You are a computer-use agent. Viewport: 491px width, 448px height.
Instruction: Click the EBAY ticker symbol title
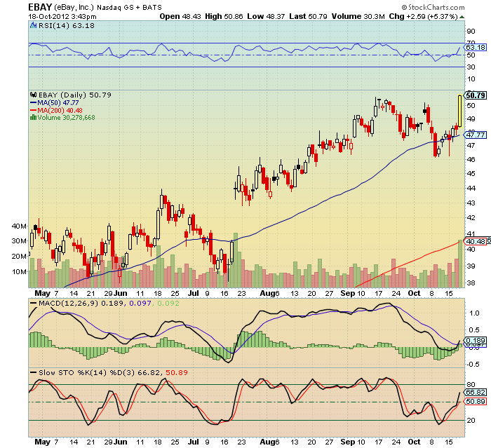click(40, 7)
